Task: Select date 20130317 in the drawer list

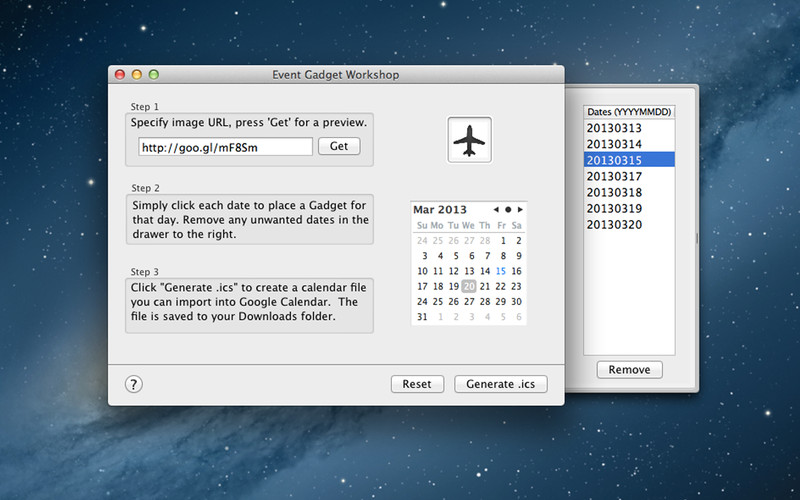Action: point(629,177)
